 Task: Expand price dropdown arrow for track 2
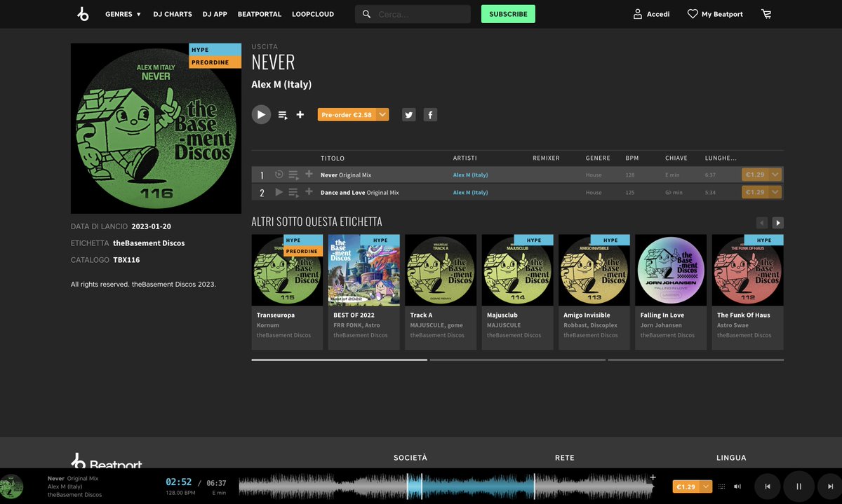coord(775,192)
